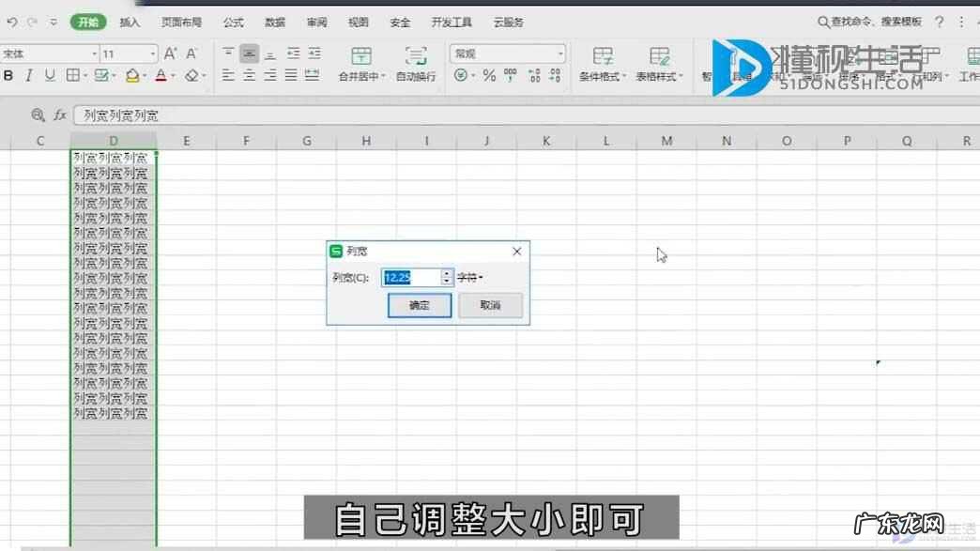Click the 取消 button in 列宽 dialog
980x551 pixels.
[490, 305]
